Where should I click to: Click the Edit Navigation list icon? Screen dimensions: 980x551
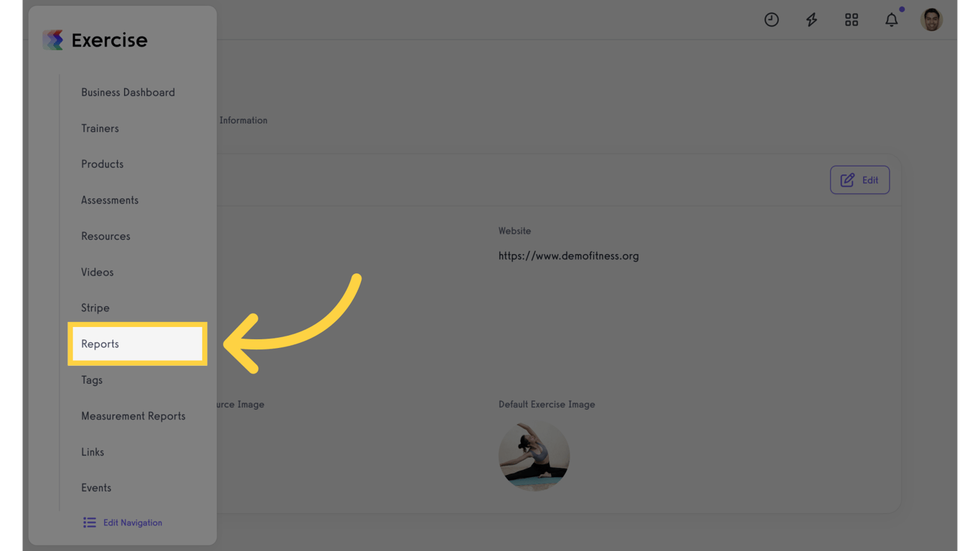coord(89,522)
